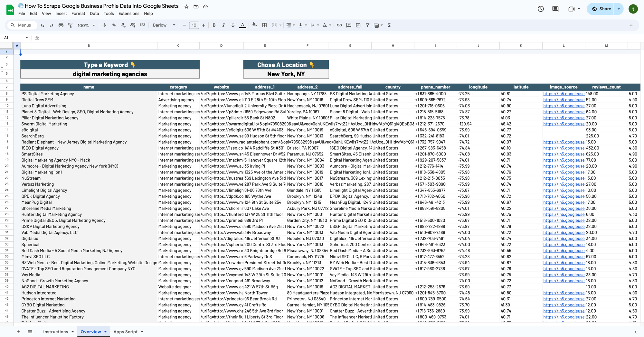Open the functions sigma menu

pos(389,25)
